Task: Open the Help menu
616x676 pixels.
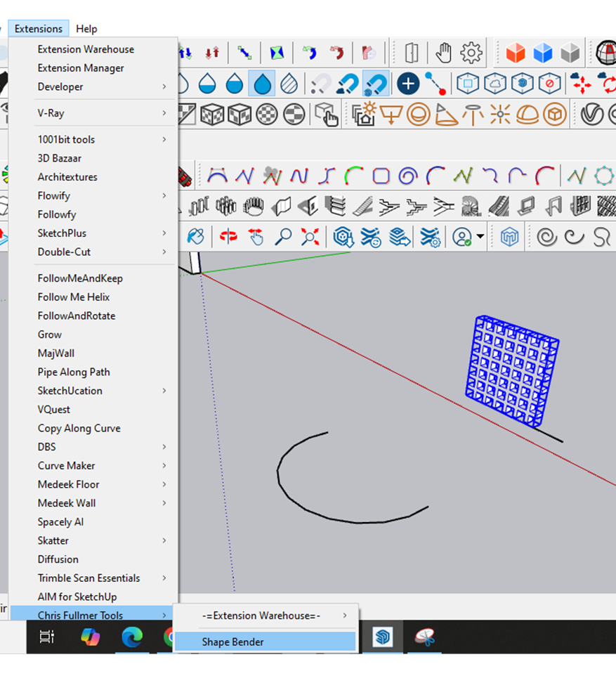Action: point(86,29)
